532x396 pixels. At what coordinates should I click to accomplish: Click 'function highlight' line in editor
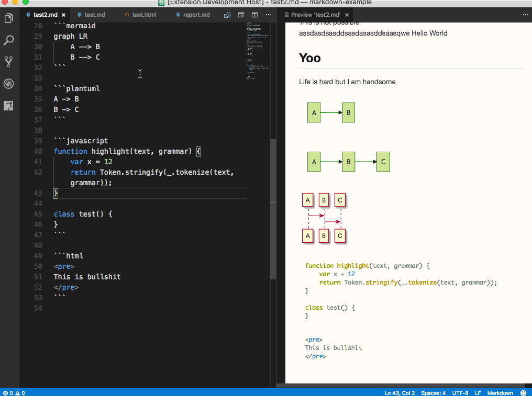(x=127, y=151)
